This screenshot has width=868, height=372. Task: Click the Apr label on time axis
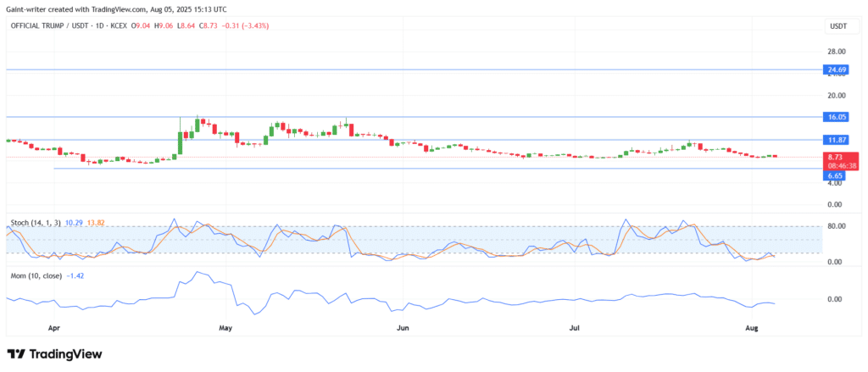tap(53, 328)
